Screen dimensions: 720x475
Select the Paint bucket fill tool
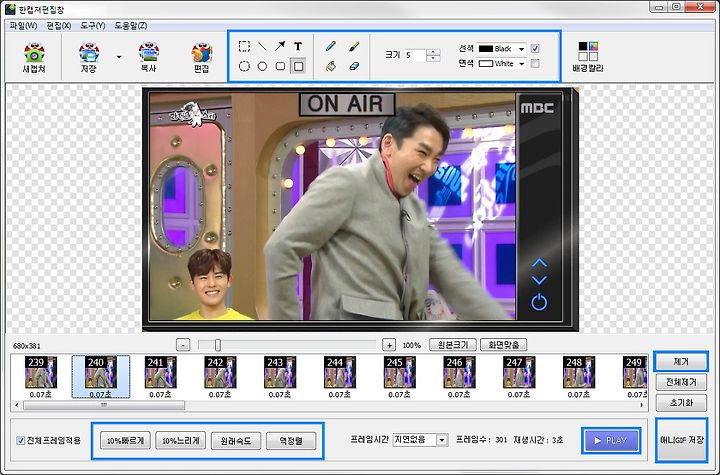point(331,66)
